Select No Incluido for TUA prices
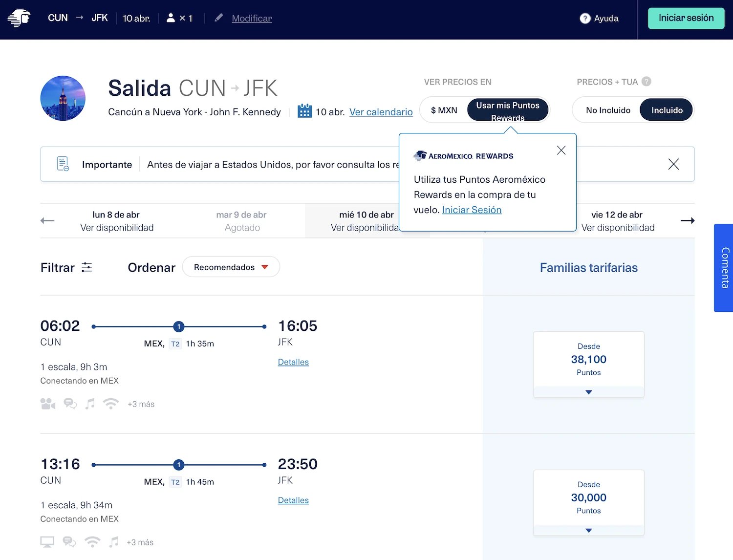733x560 pixels. coord(608,110)
